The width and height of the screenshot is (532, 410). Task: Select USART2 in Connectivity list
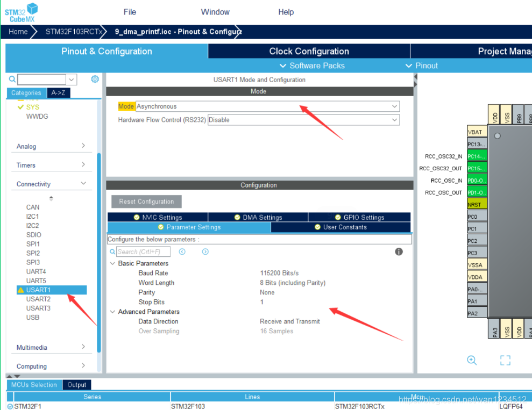(x=38, y=299)
